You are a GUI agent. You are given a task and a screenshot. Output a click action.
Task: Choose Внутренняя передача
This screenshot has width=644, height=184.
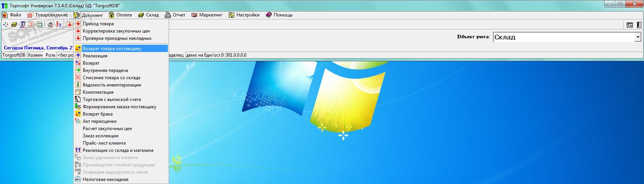pos(121,70)
